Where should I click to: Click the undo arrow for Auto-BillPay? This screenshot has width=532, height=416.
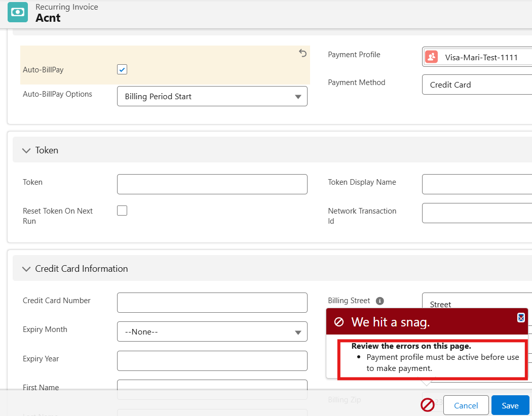[x=302, y=53]
